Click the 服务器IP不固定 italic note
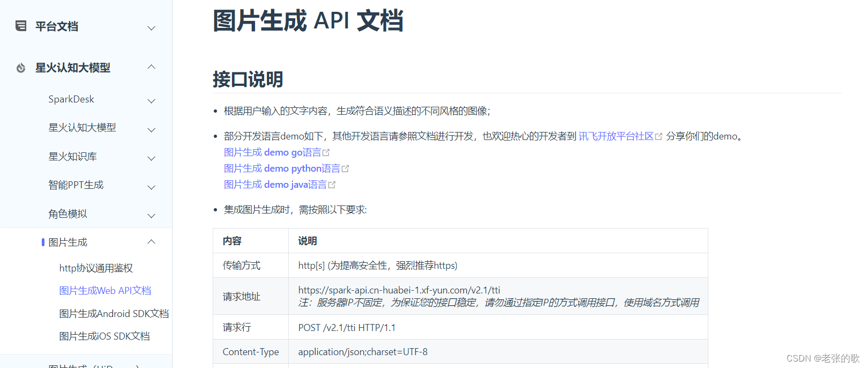Image resolution: width=868 pixels, height=368 pixels. pos(499,303)
